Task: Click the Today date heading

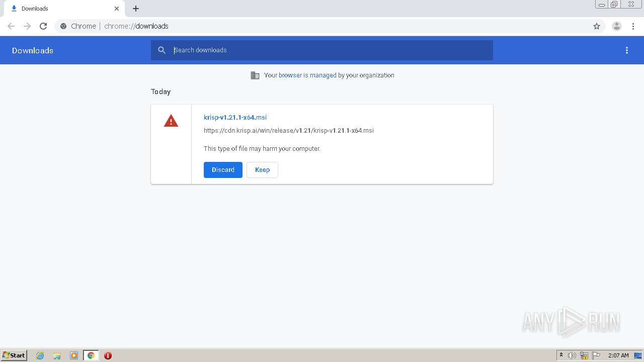Action: click(x=160, y=92)
